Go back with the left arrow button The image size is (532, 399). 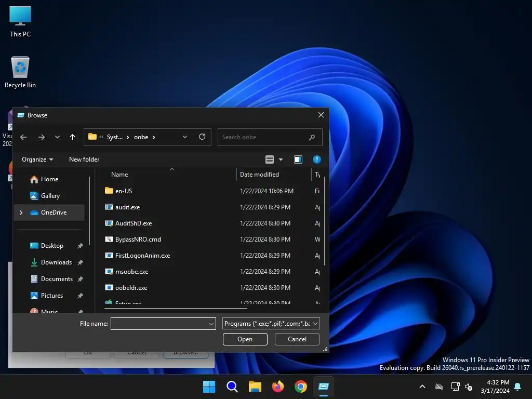tap(23, 137)
